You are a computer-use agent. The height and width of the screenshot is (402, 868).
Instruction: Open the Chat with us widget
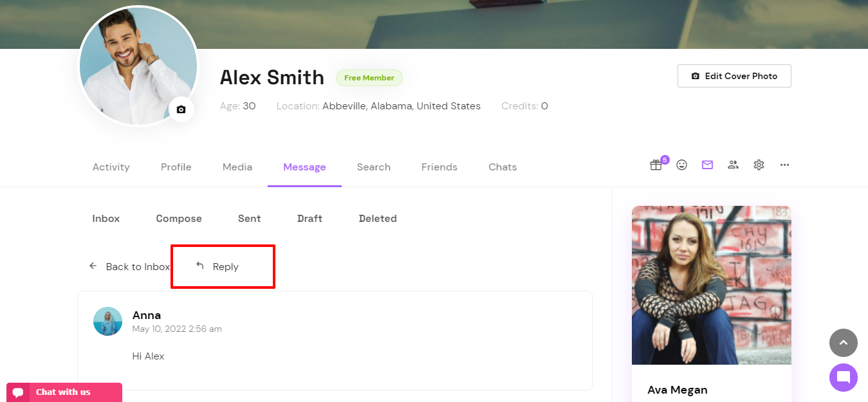coord(64,392)
